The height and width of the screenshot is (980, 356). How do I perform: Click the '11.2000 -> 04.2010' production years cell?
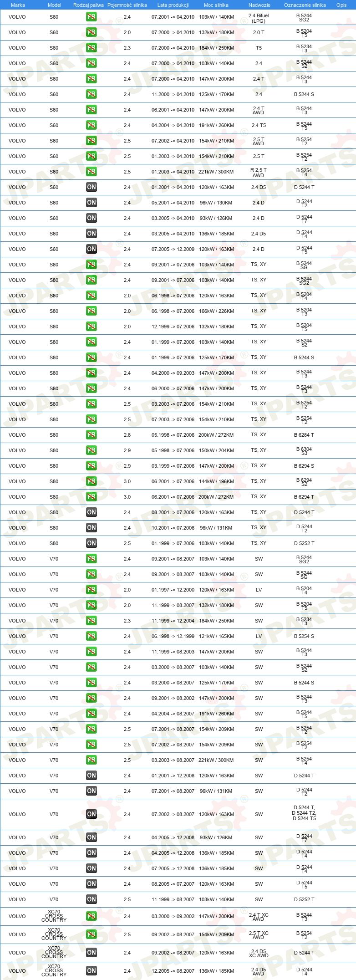tap(173, 94)
